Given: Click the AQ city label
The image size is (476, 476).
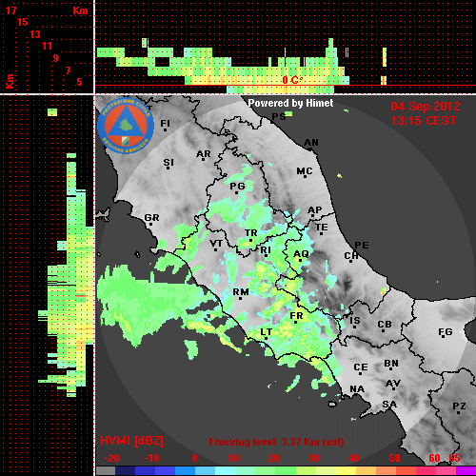Looking at the screenshot, I should pyautogui.click(x=301, y=254).
